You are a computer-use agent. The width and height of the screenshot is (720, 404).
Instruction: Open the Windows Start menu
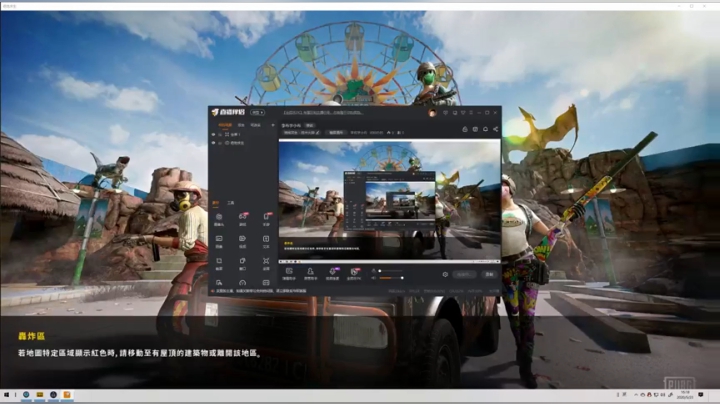point(6,395)
